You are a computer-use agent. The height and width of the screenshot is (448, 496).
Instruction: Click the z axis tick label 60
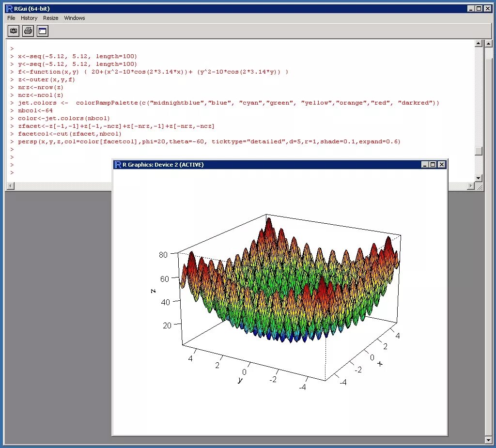[x=165, y=279]
